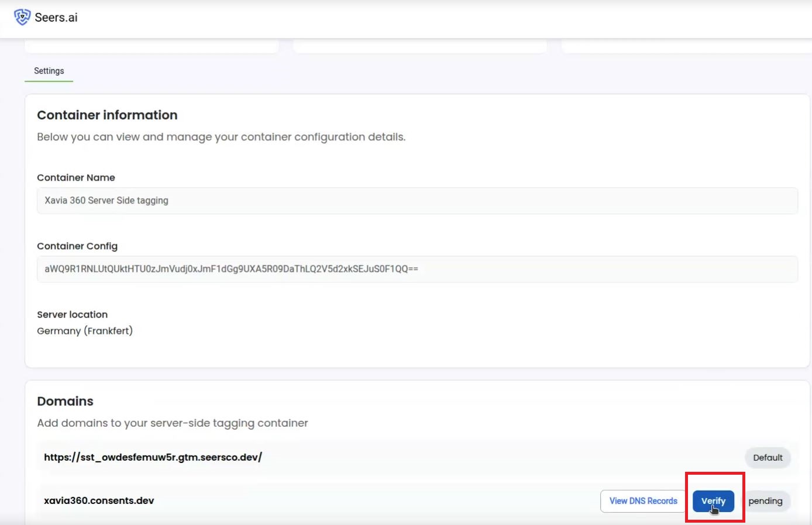Viewport: 812px width, 525px height.
Task: Click the Container Config label
Action: point(77,246)
